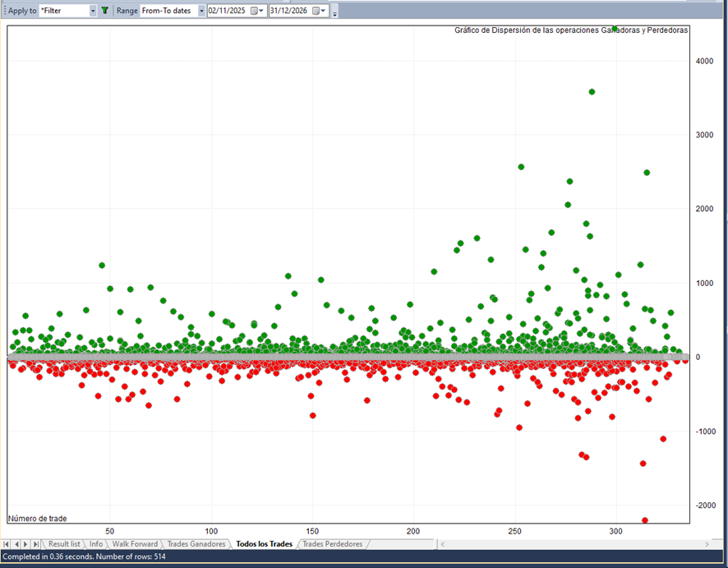Expand the Range From-To dates dropdown

pos(201,11)
